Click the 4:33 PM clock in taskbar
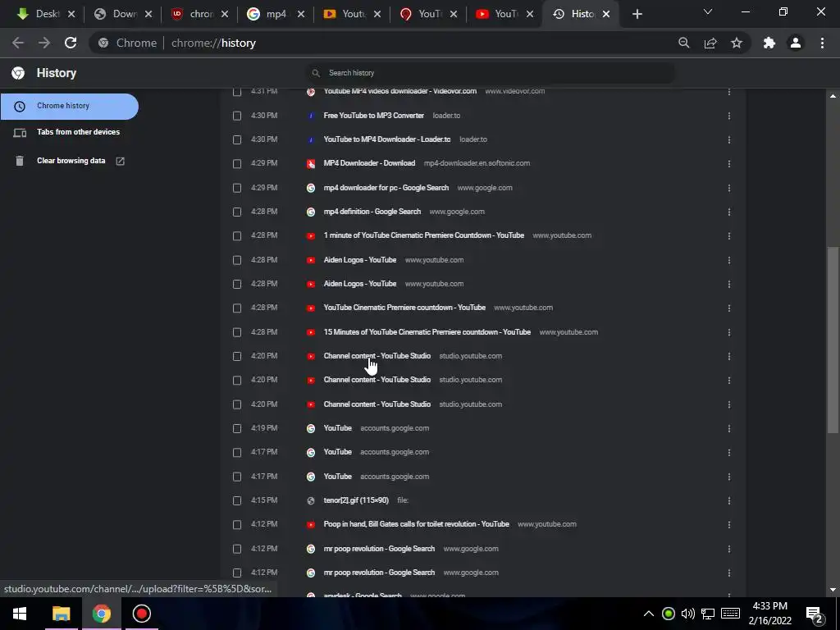The width and height of the screenshot is (840, 630). [769, 606]
